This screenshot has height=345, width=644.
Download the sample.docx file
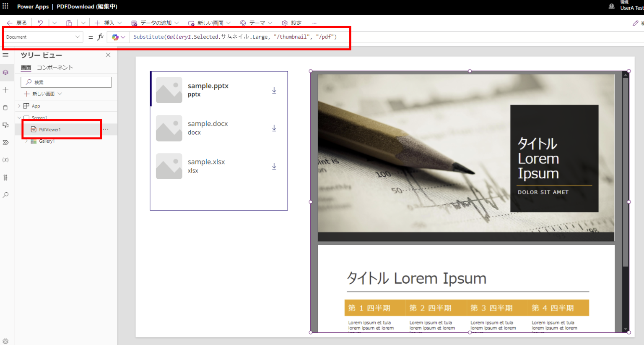pyautogui.click(x=274, y=128)
